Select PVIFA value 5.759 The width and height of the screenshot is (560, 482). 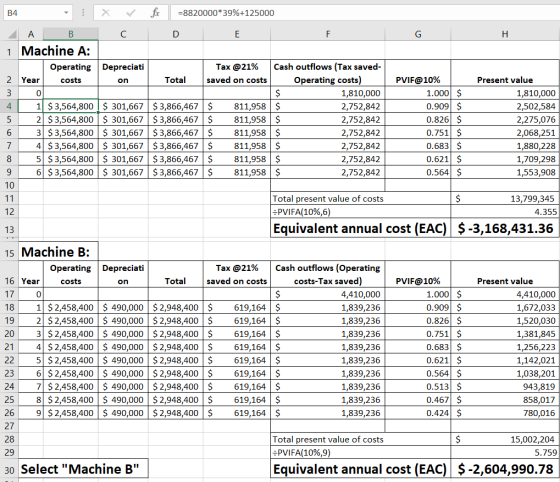click(x=505, y=453)
